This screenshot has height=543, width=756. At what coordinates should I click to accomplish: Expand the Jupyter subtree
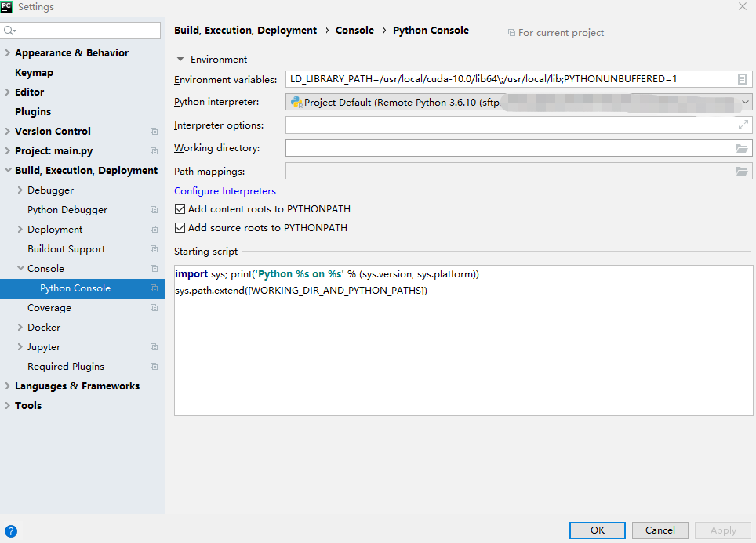(20, 346)
